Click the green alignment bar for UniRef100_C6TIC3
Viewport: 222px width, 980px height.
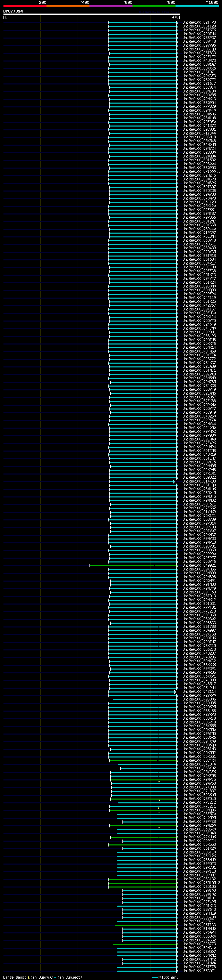click(146, 925)
